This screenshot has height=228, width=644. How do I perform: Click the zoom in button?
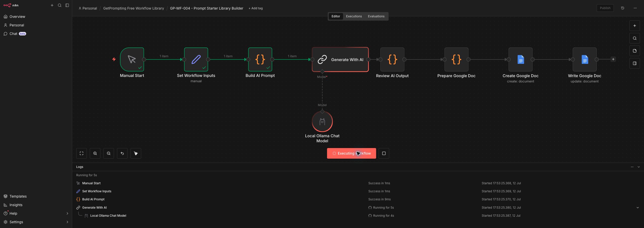(95, 153)
